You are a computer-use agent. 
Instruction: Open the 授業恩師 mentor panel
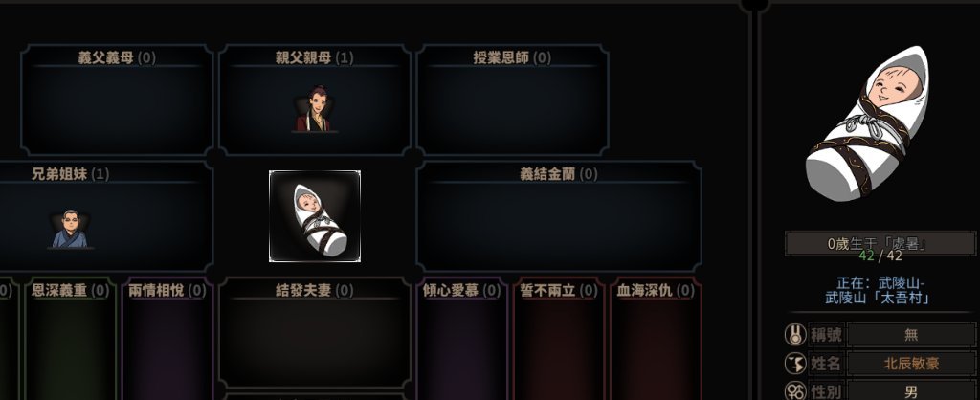(513, 100)
